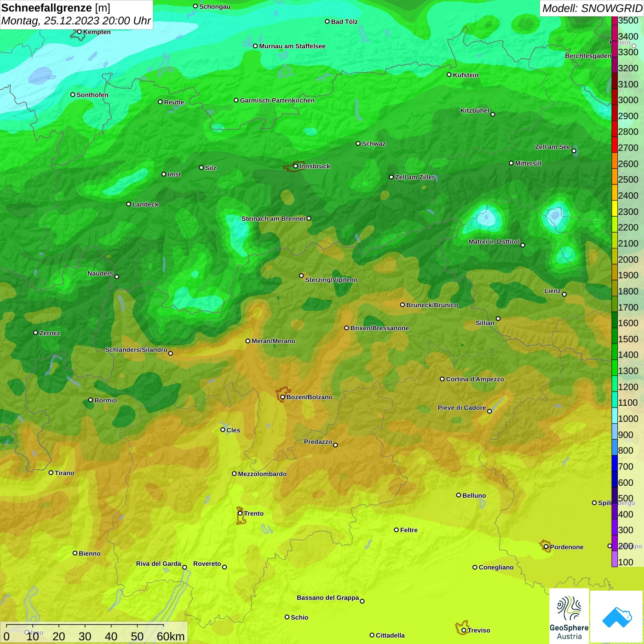Click the Schwaz town label
The image size is (644, 644).
[x=374, y=144]
